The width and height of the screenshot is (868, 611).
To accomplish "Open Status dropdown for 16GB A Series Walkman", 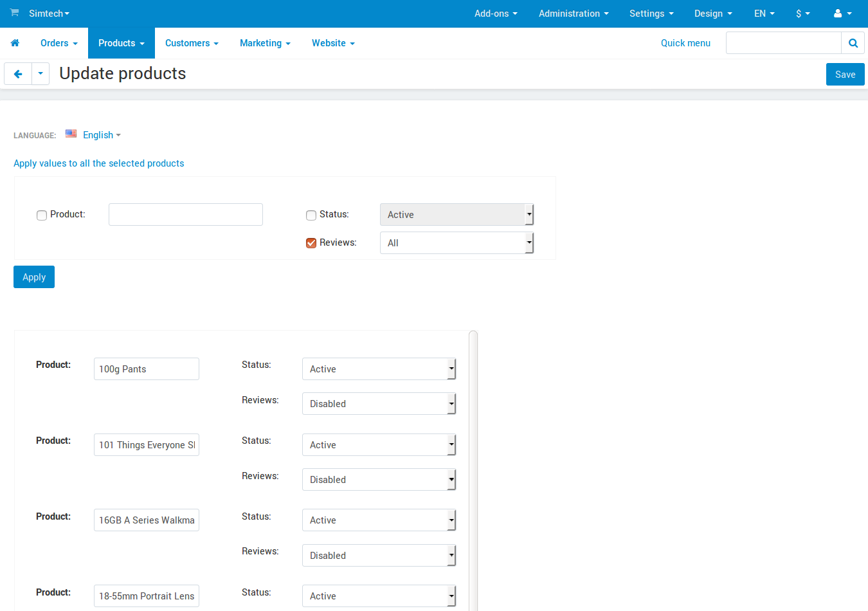I will [x=379, y=520].
